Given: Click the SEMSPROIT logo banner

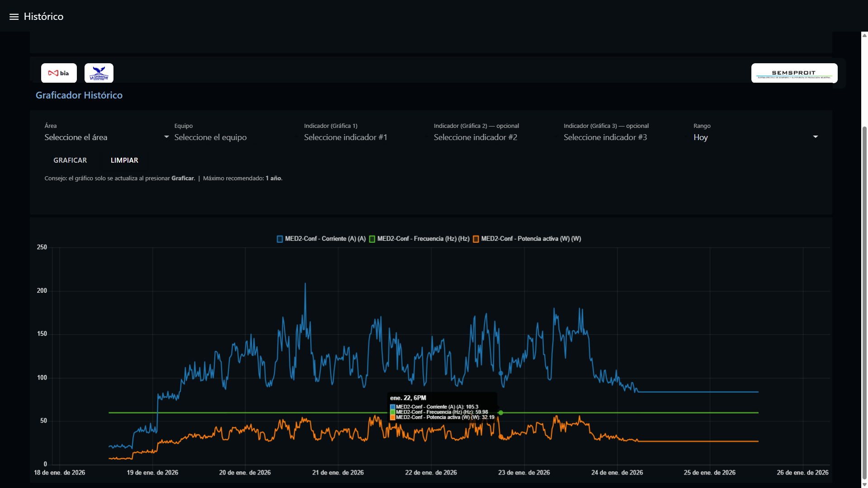Looking at the screenshot, I should (x=794, y=73).
